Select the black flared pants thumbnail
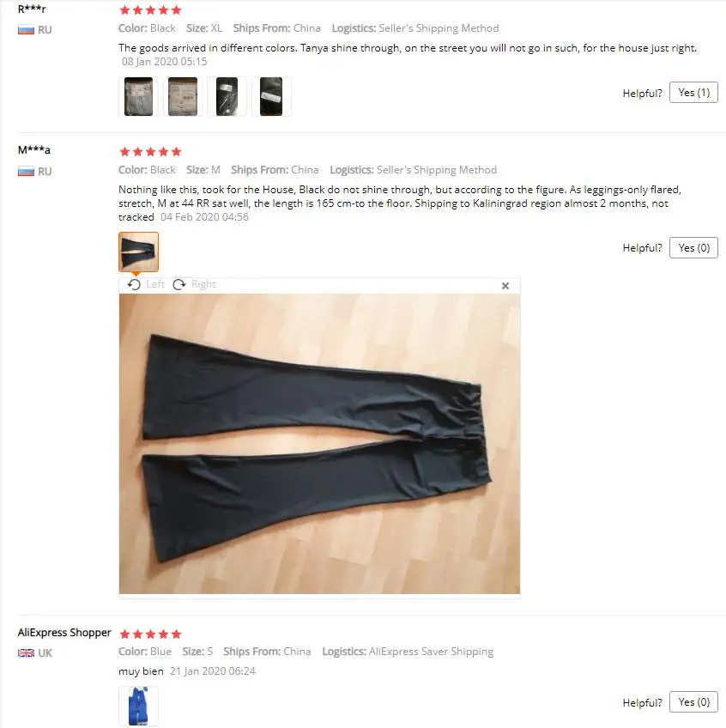Screen dimensions: 726x728 pos(138,252)
